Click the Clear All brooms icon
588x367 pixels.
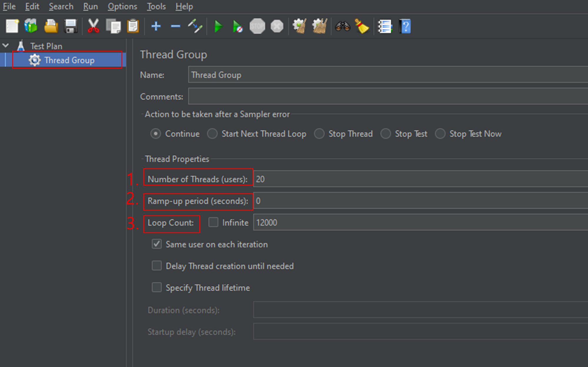(x=320, y=26)
